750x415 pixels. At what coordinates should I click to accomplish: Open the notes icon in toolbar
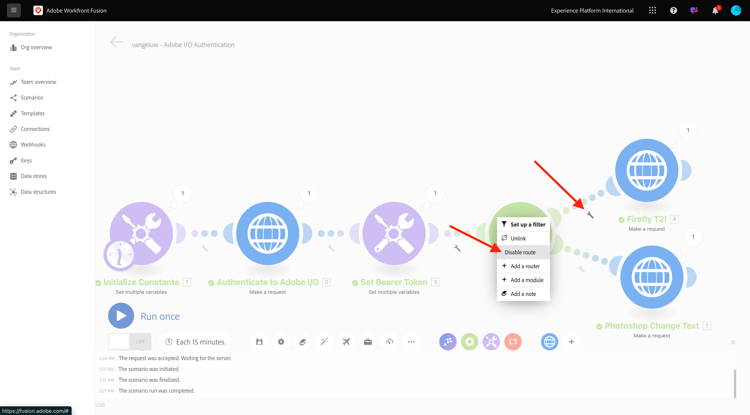click(x=302, y=342)
